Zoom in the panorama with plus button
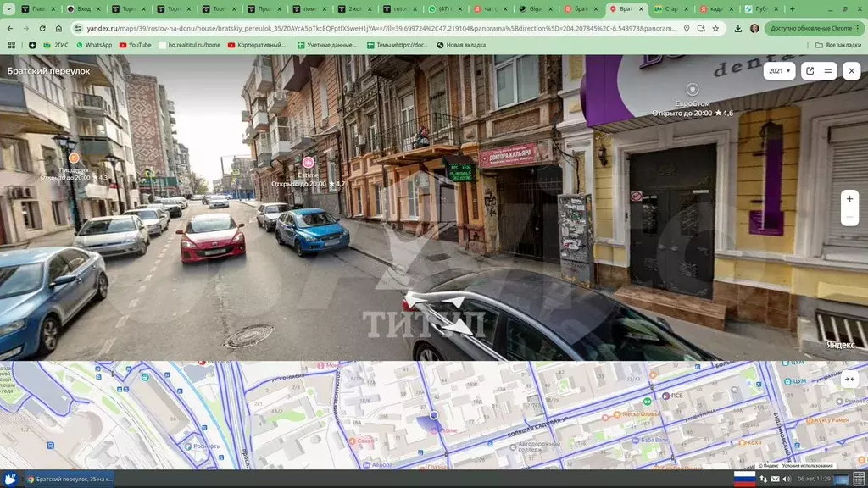The image size is (868, 488). click(x=849, y=198)
